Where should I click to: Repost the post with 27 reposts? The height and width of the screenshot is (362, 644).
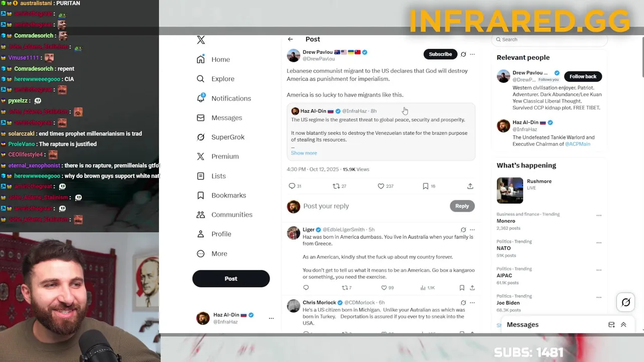(x=336, y=186)
